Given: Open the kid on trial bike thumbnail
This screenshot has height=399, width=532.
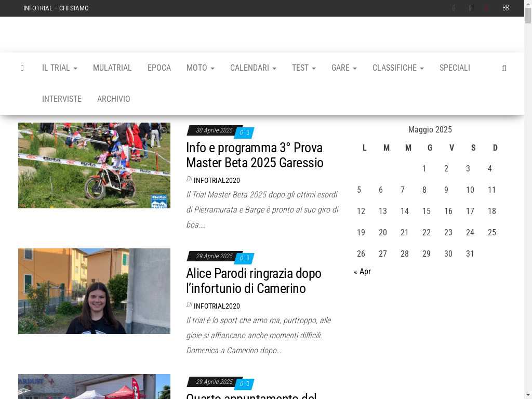Looking at the screenshot, I should 95,166.
